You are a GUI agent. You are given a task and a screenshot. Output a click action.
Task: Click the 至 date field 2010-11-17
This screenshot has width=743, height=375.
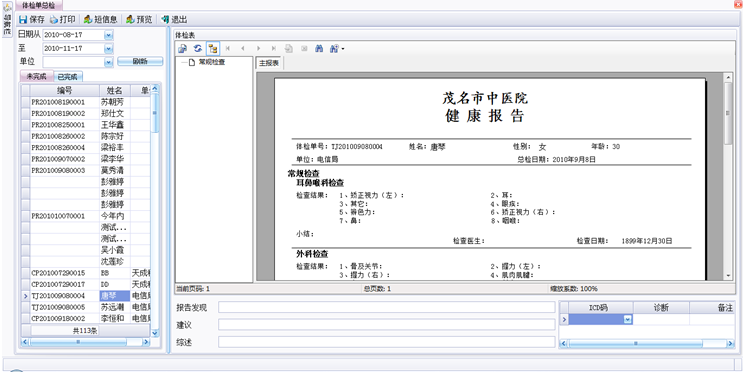[x=73, y=48]
